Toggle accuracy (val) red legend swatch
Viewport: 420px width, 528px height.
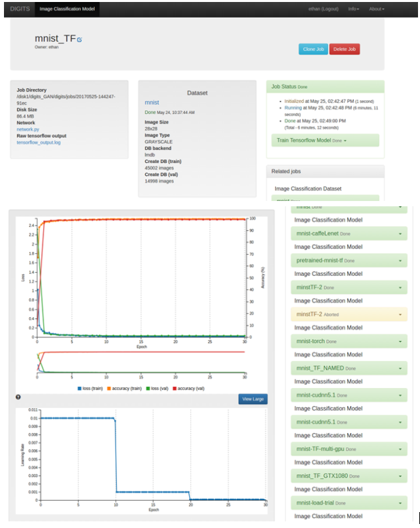(176, 388)
